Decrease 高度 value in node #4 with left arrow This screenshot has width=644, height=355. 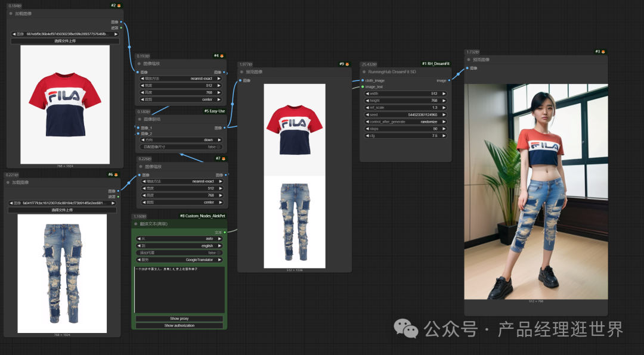tap(143, 93)
